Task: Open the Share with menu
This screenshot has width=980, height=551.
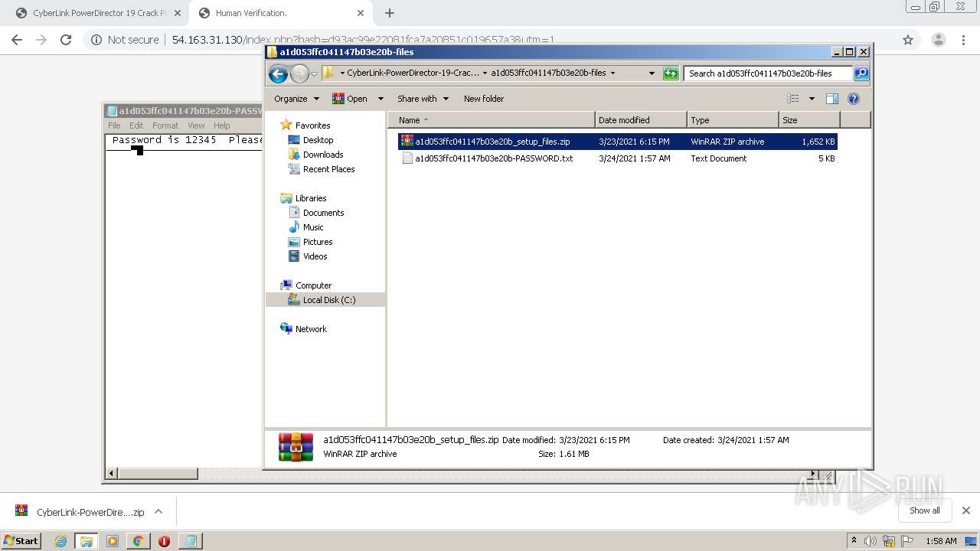Action: pos(423,99)
